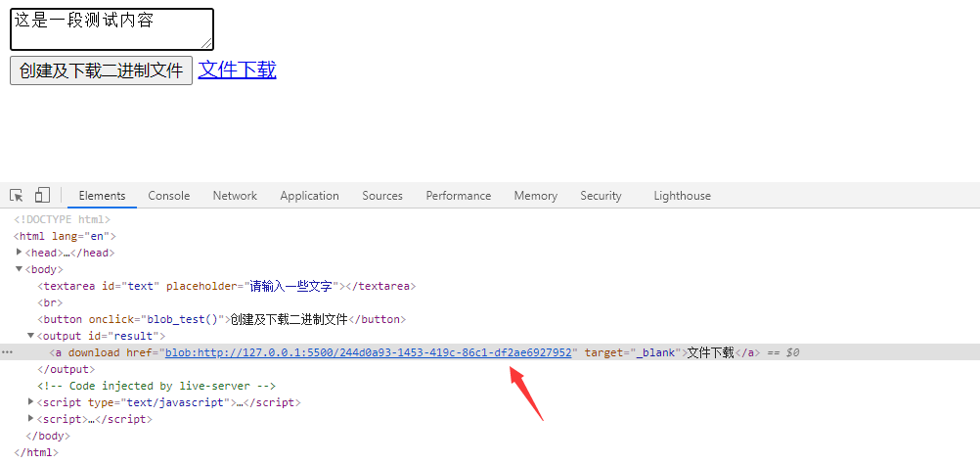Select the closing /output tag row

(66, 369)
